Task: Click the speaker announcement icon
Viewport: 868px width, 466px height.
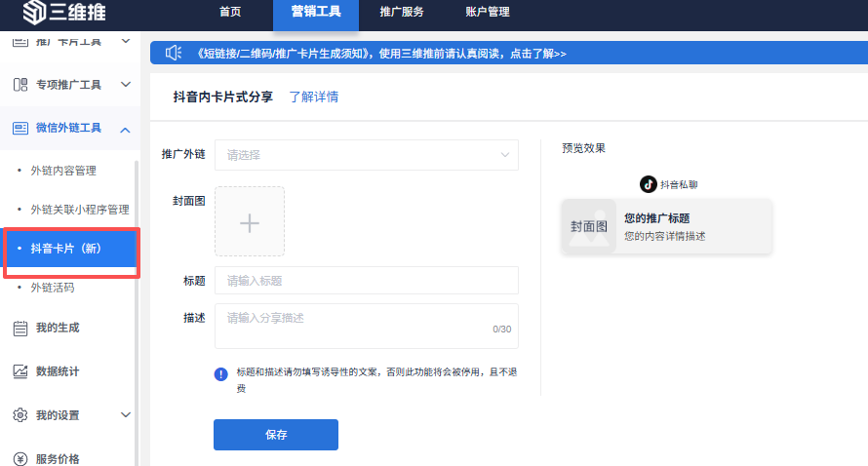Action: (174, 54)
